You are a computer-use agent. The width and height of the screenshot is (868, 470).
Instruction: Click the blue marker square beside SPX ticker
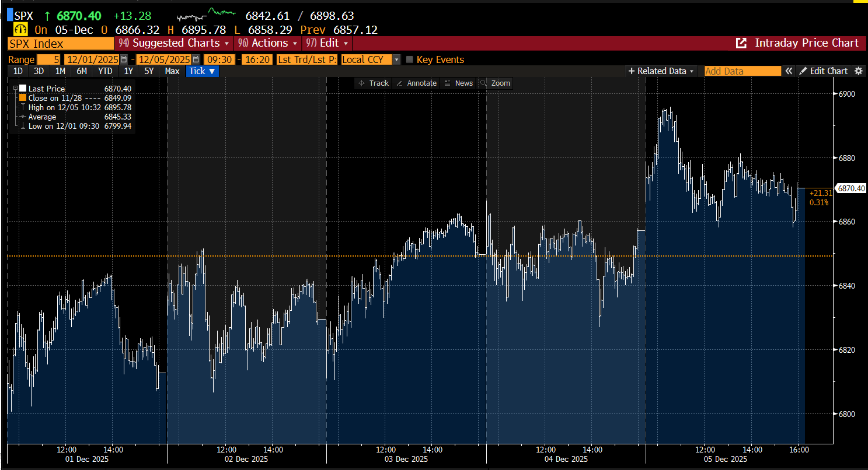coord(9,16)
